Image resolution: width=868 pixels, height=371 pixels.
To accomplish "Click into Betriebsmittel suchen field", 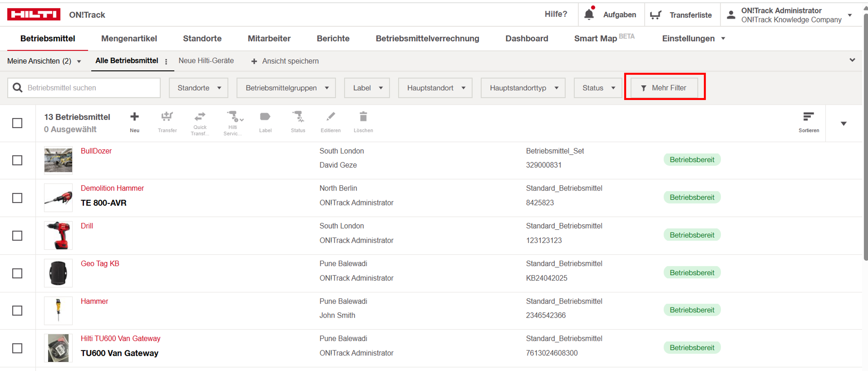I will [x=84, y=88].
